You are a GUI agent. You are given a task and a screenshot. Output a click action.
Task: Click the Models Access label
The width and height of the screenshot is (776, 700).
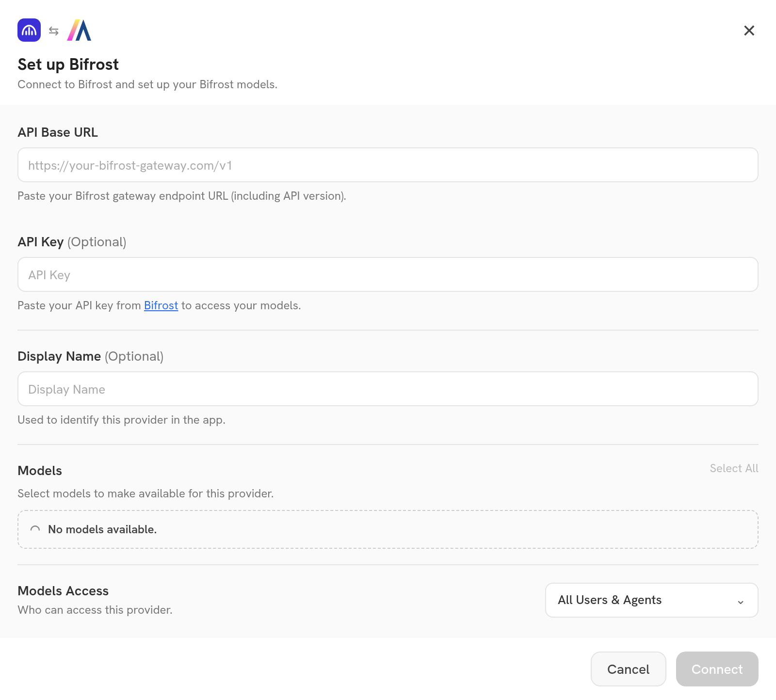[x=63, y=591]
